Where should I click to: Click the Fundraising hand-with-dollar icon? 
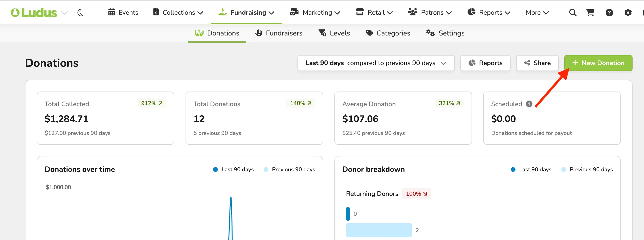pos(222,12)
